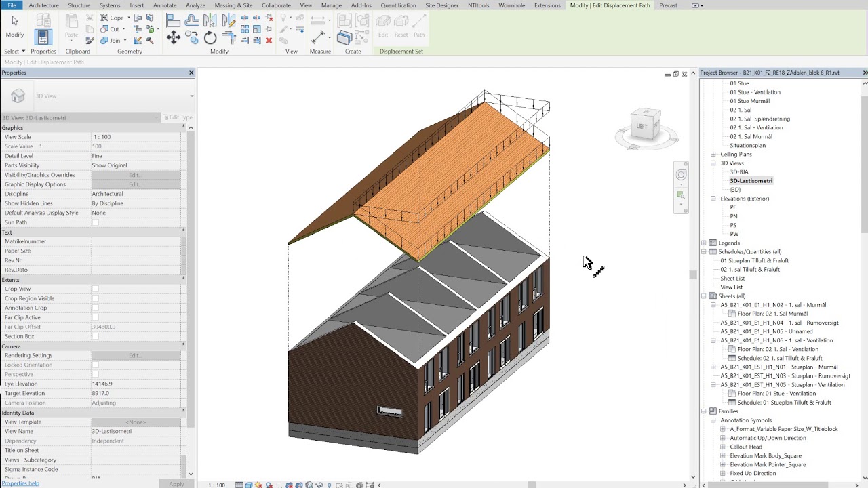Toggle the Section Box checkbox
The image size is (868, 488).
click(x=95, y=336)
